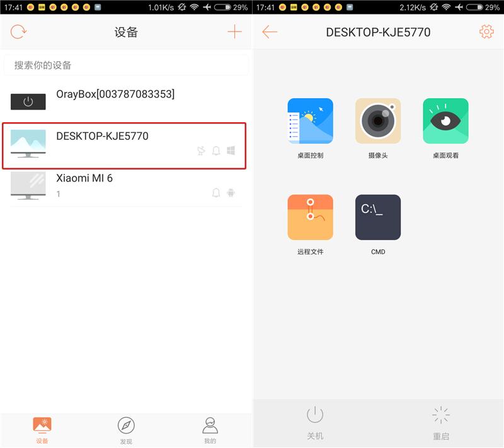Click the Android icon beside Xiaomi MI 6
This screenshot has height=448, width=504.
(231, 193)
